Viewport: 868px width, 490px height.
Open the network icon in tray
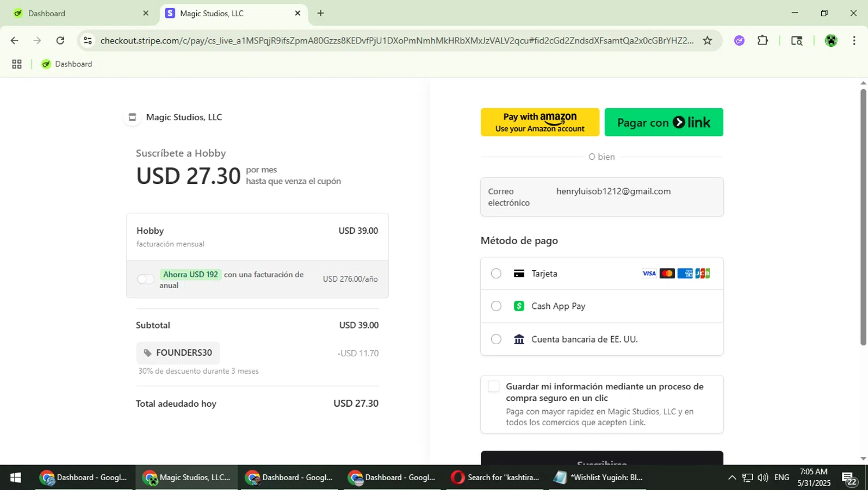click(748, 478)
